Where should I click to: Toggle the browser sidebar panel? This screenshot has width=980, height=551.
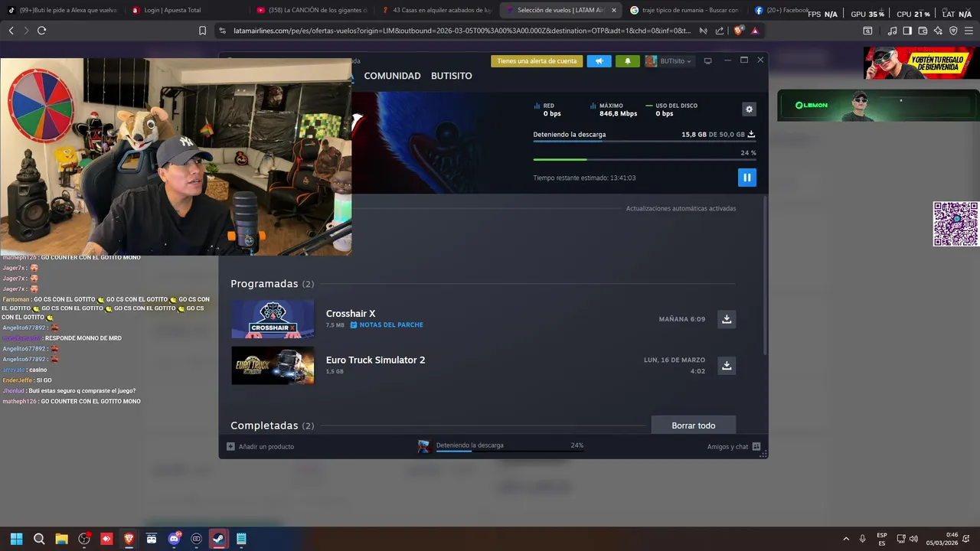(907, 31)
